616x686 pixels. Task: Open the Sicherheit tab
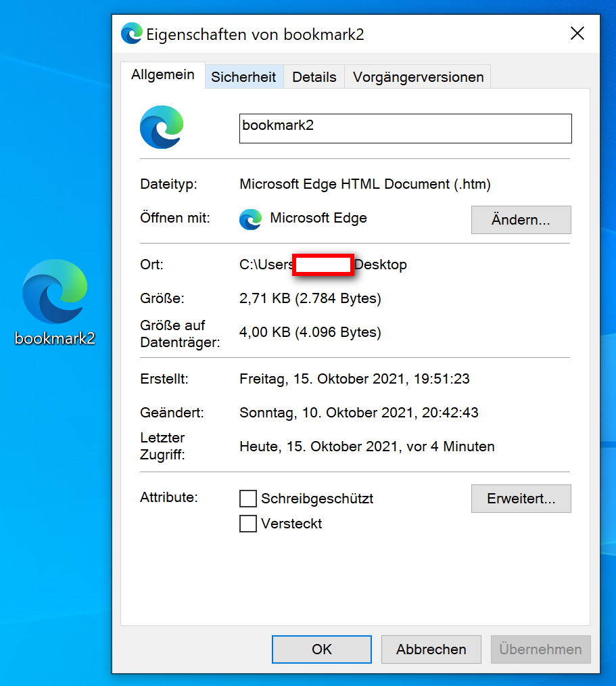[x=243, y=77]
